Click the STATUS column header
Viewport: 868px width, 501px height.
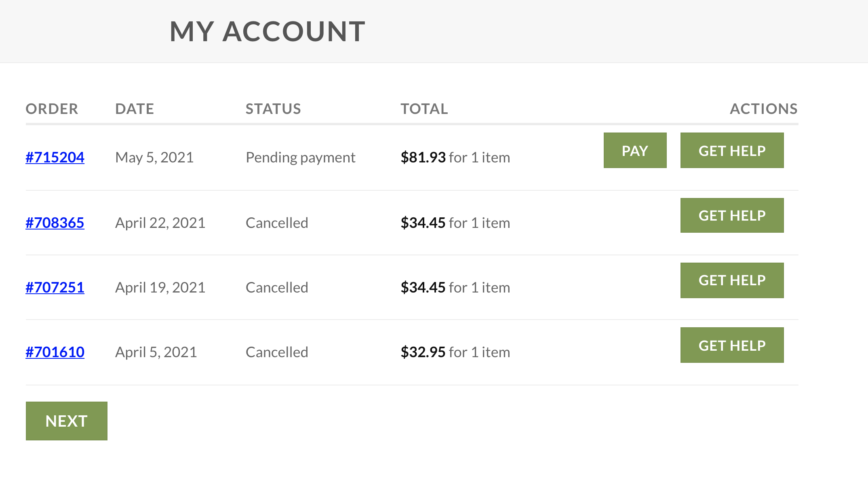[x=273, y=109]
